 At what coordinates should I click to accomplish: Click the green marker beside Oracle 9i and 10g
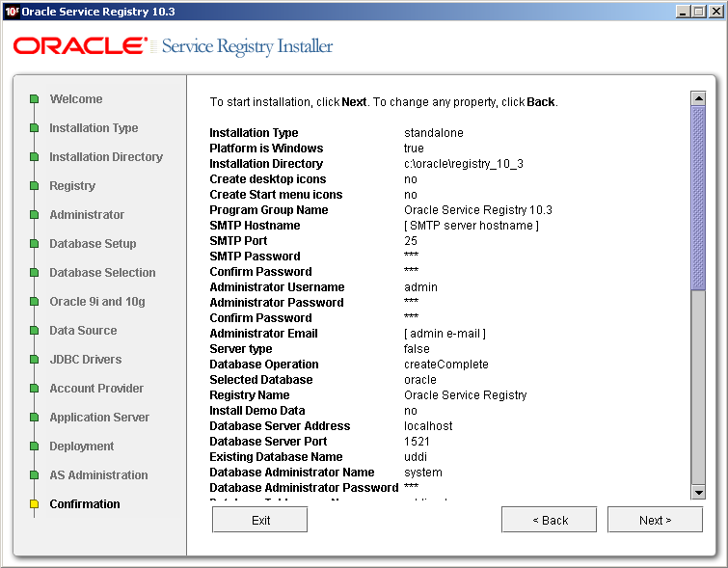[x=34, y=302]
